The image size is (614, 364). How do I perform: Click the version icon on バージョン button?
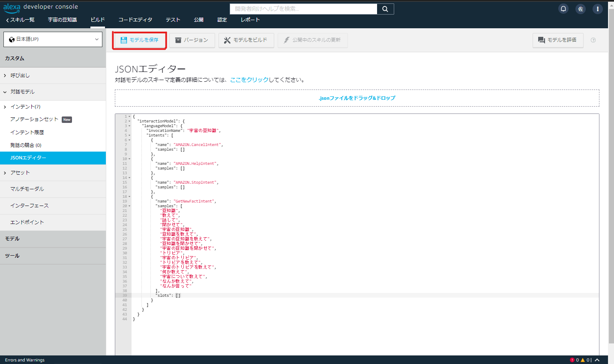tap(178, 40)
